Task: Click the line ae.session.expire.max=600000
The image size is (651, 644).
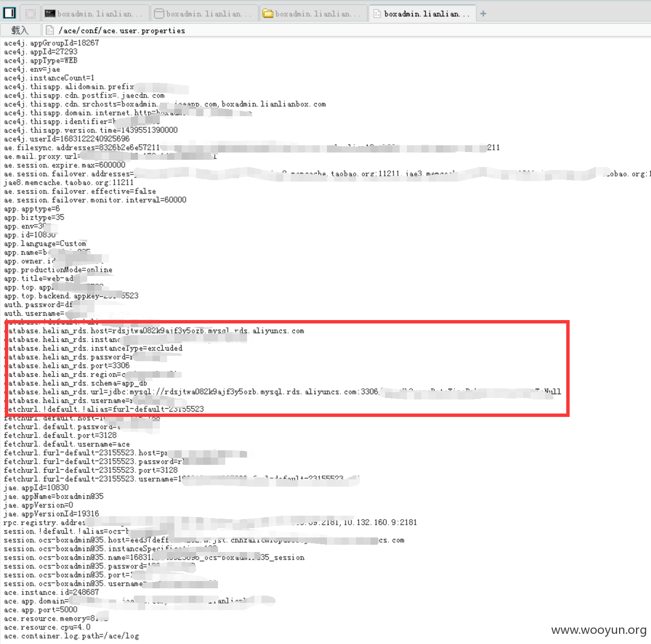Action: pyautogui.click(x=64, y=165)
